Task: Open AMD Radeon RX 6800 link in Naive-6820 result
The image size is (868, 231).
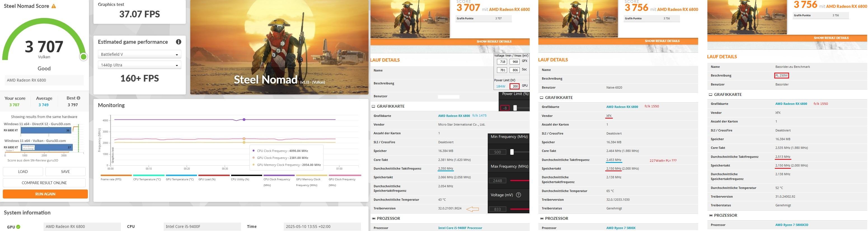Action: (x=622, y=107)
